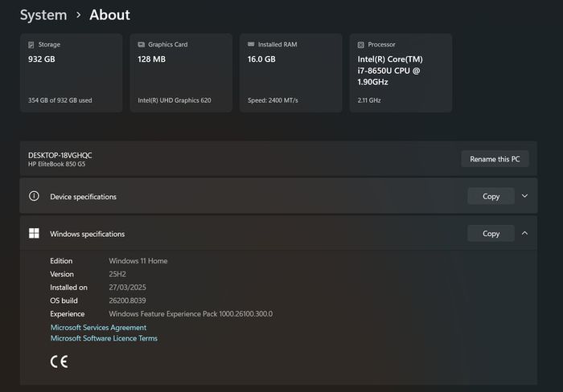This screenshot has width=563, height=392.
Task: Select the 25H2 version value
Action: (x=117, y=274)
